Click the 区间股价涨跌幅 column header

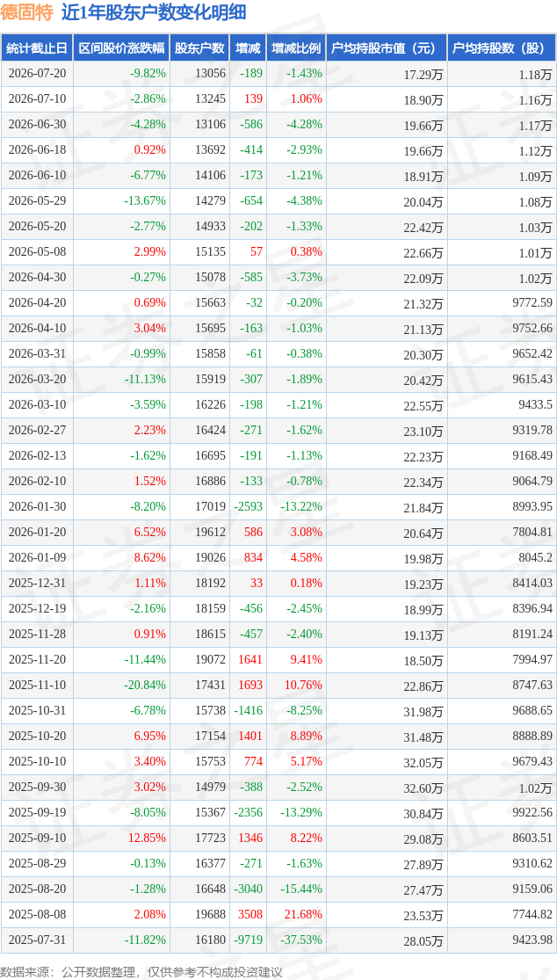click(121, 48)
